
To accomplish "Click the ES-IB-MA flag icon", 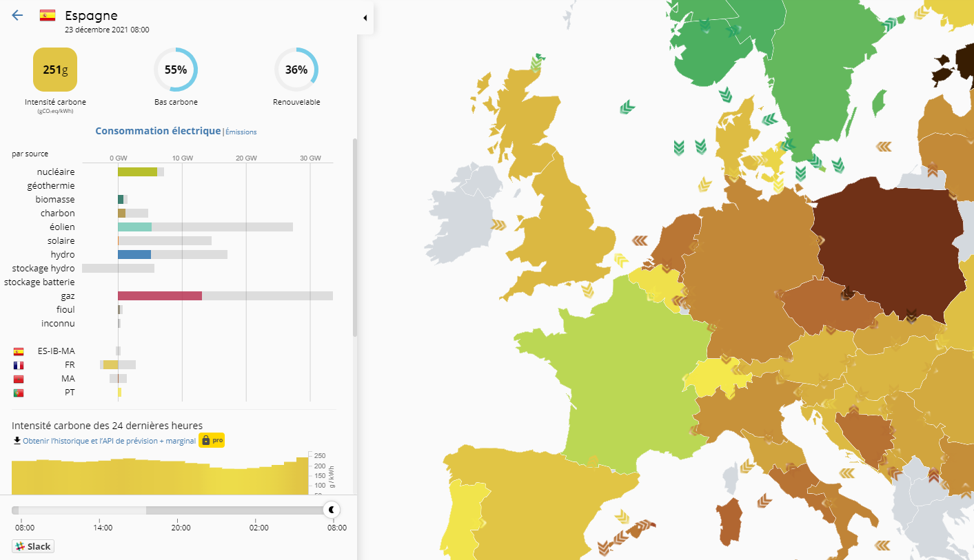I will click(x=19, y=351).
